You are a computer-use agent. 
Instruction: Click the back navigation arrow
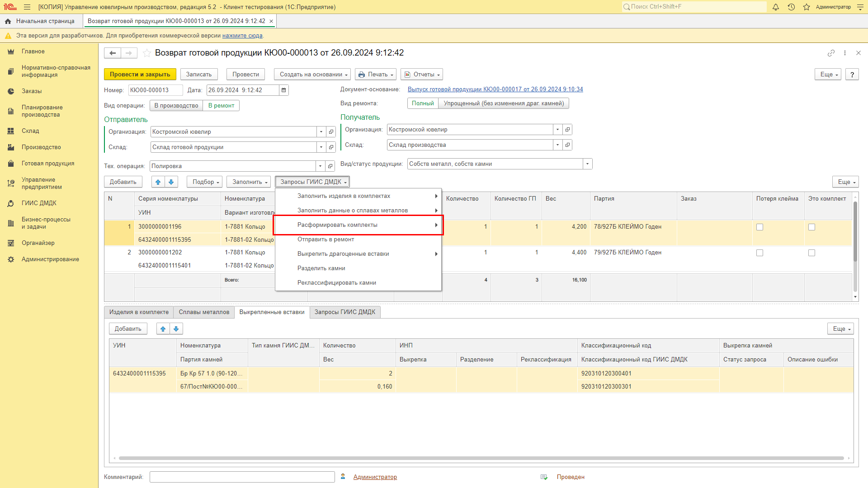click(113, 53)
